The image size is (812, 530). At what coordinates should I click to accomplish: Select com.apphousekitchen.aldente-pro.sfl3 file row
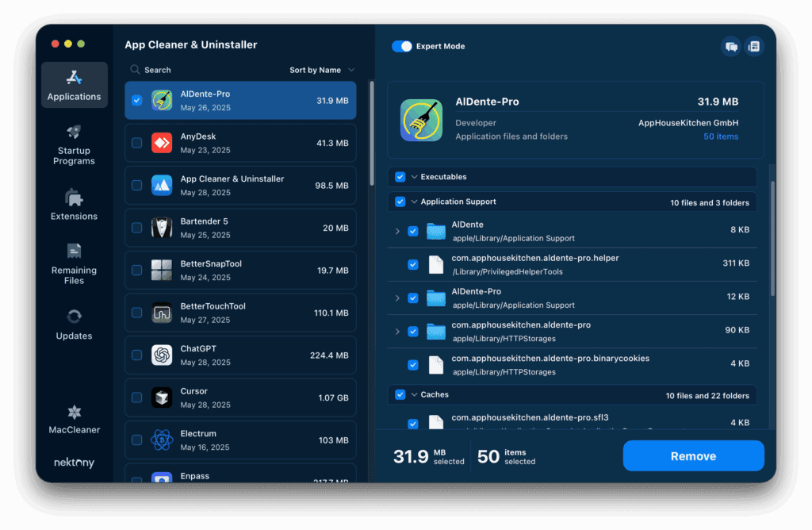tap(573, 421)
